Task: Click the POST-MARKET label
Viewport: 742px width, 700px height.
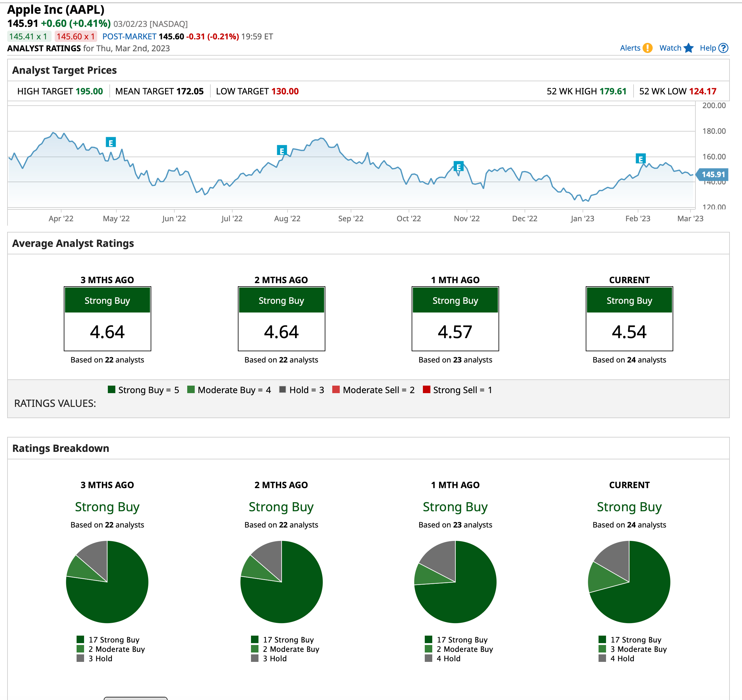Action: pyautogui.click(x=129, y=37)
